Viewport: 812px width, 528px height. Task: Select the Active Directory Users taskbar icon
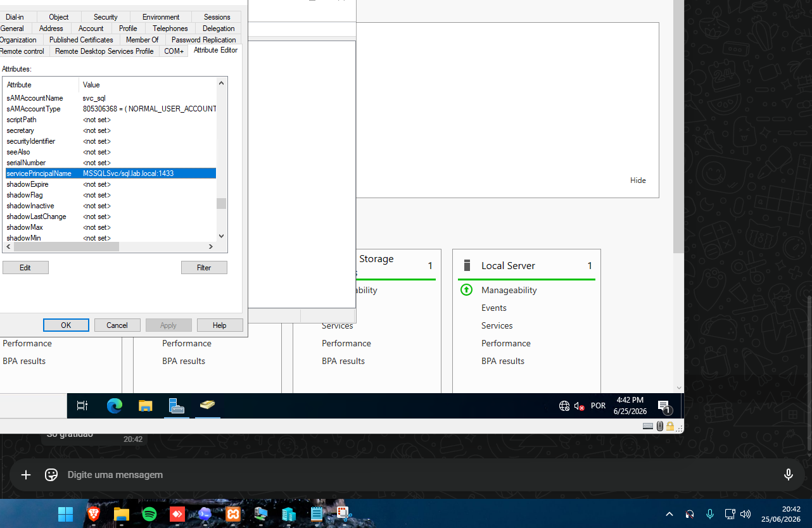208,405
